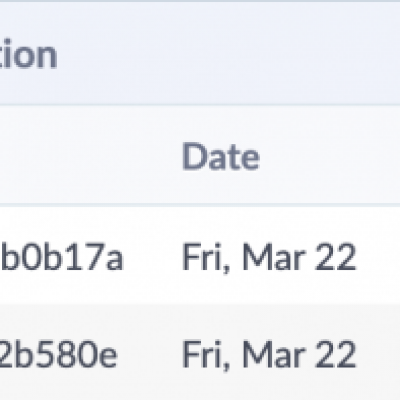400x400 pixels.
Task: Click the gap between b0b17a and its date
Action: [153, 257]
